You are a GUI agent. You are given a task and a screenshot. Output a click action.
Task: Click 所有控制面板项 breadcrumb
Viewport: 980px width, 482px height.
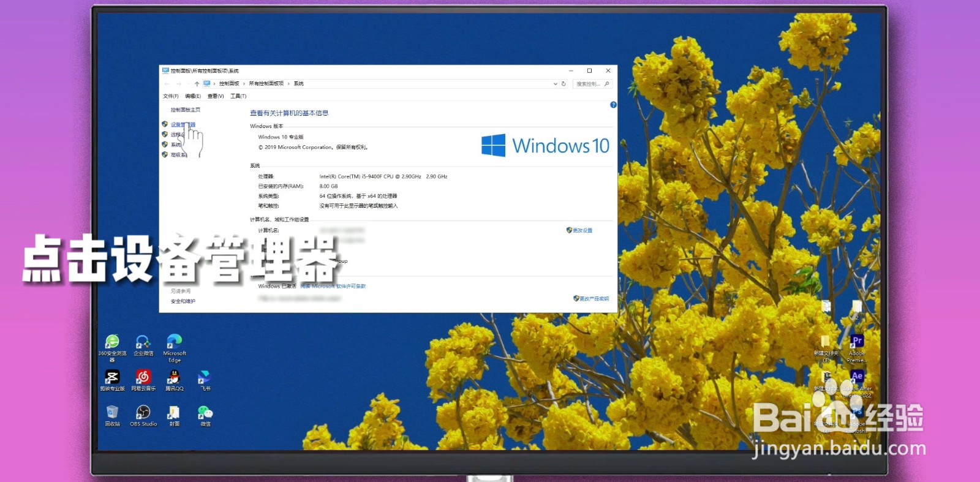(x=266, y=84)
